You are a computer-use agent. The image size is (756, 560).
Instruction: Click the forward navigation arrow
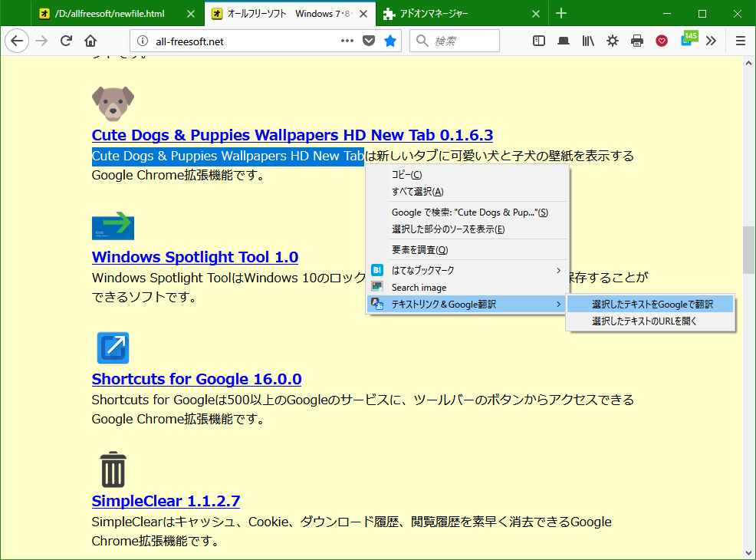pyautogui.click(x=42, y=41)
